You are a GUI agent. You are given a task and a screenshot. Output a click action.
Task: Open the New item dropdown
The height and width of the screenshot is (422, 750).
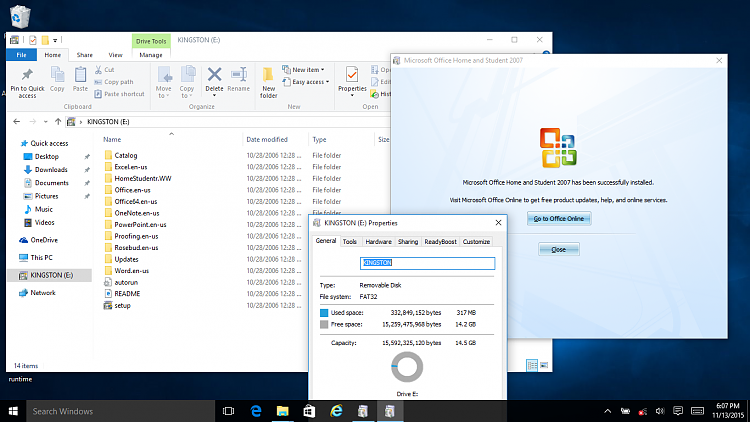point(303,70)
